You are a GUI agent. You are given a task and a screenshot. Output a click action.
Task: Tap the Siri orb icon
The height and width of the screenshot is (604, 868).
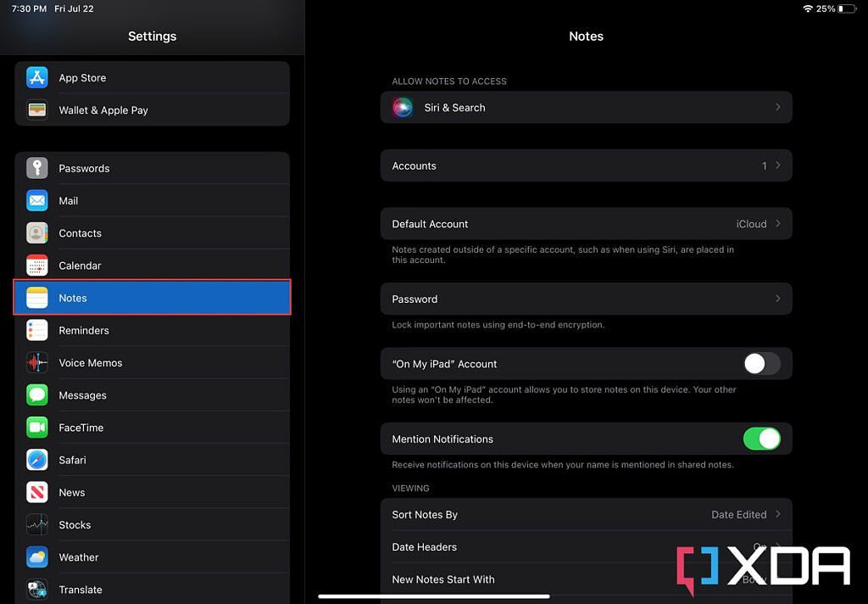pos(403,108)
